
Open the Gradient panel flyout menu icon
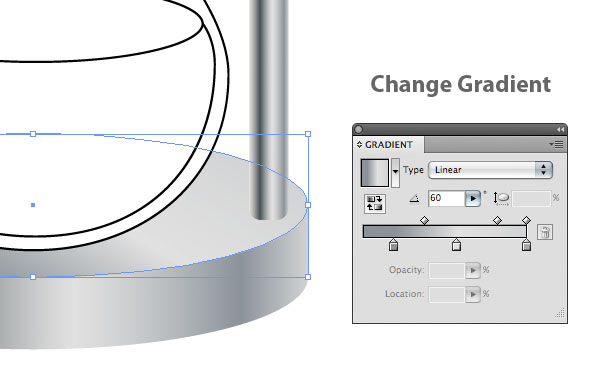pyautogui.click(x=557, y=145)
